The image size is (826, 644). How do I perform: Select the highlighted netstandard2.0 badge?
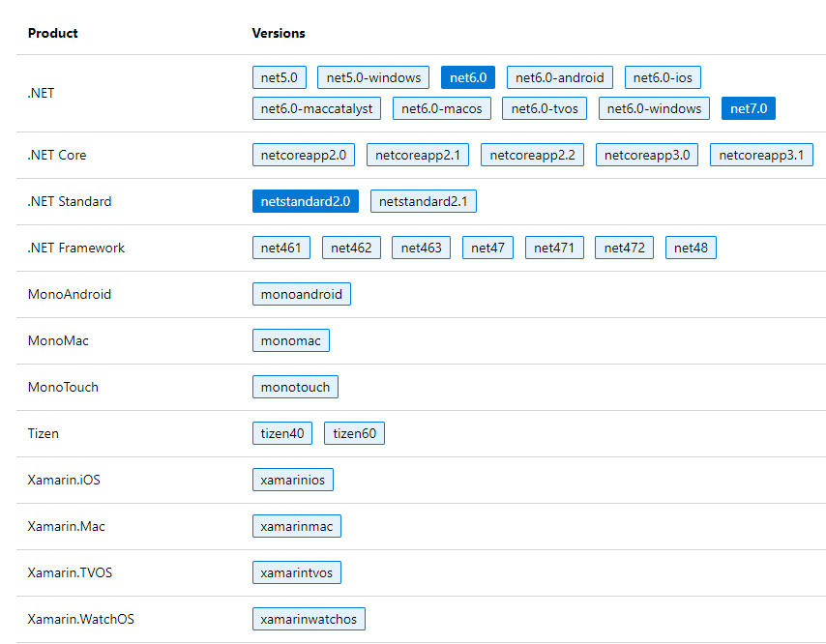point(306,201)
